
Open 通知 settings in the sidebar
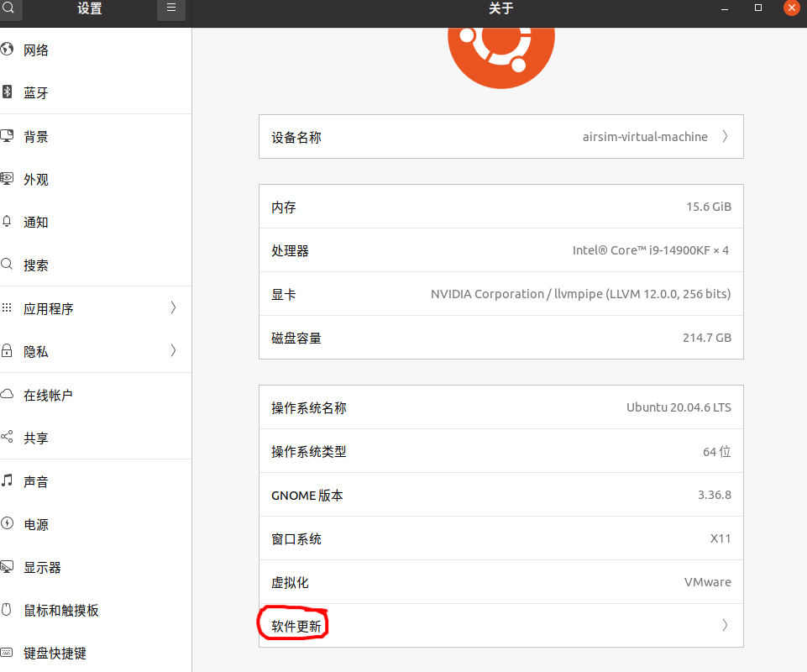pos(96,222)
